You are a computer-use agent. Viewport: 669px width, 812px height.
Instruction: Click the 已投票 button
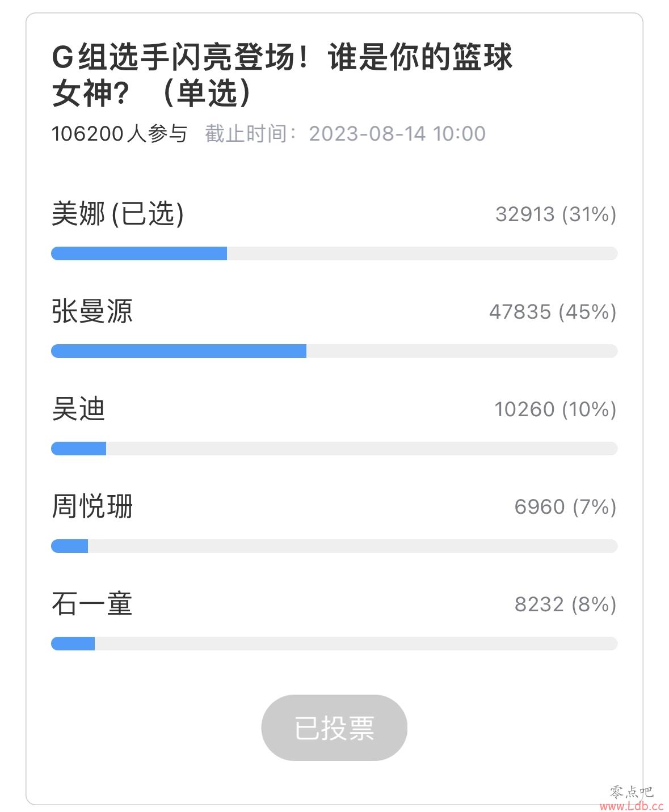coord(334,728)
